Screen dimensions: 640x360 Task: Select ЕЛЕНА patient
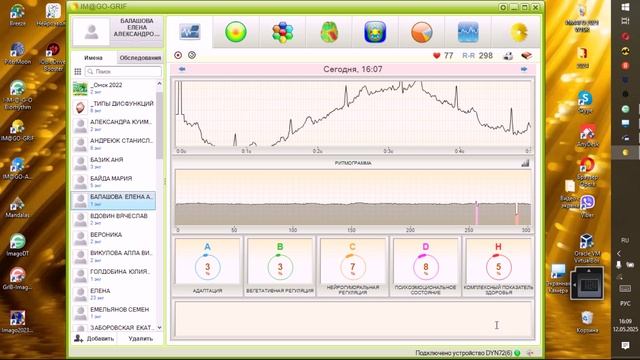point(113,294)
